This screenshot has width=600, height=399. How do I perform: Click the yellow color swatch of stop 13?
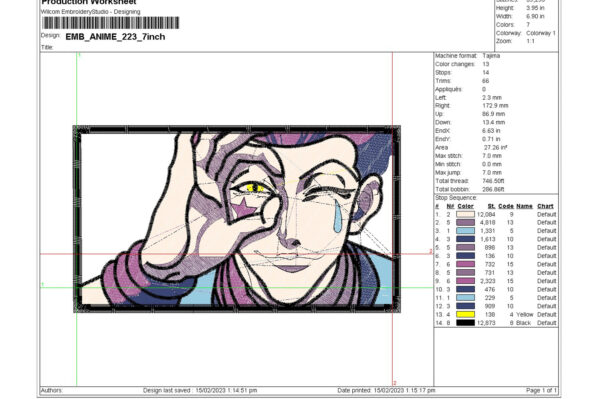465,314
